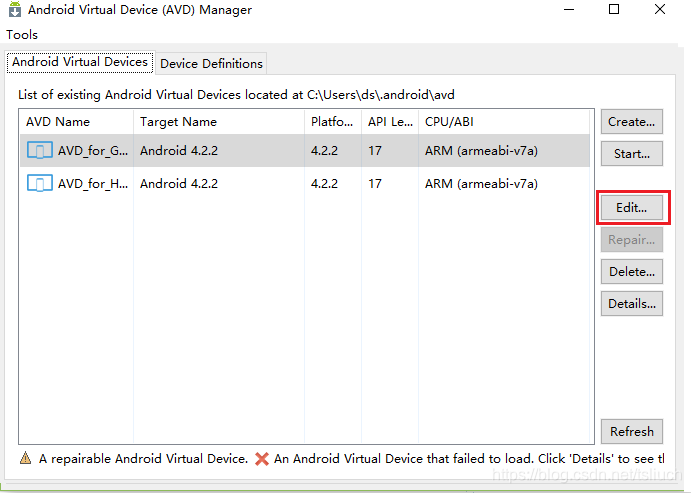Screen dimensions: 691x493
Task: Click API level 17 in AVD_for_H... row
Action: tap(375, 184)
